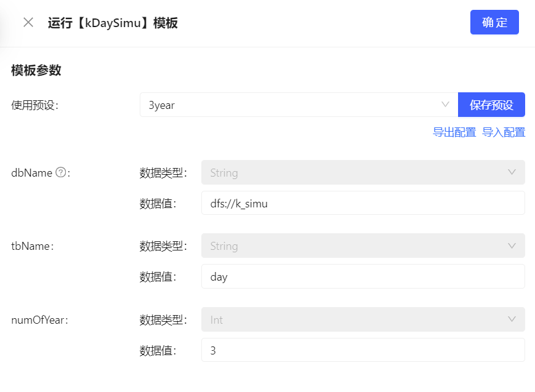Close the kDaySimu template dialog

click(x=28, y=23)
